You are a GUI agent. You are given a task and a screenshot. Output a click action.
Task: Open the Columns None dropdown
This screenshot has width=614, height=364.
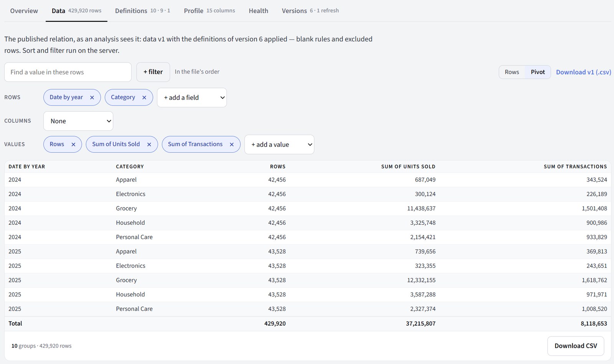(x=78, y=121)
